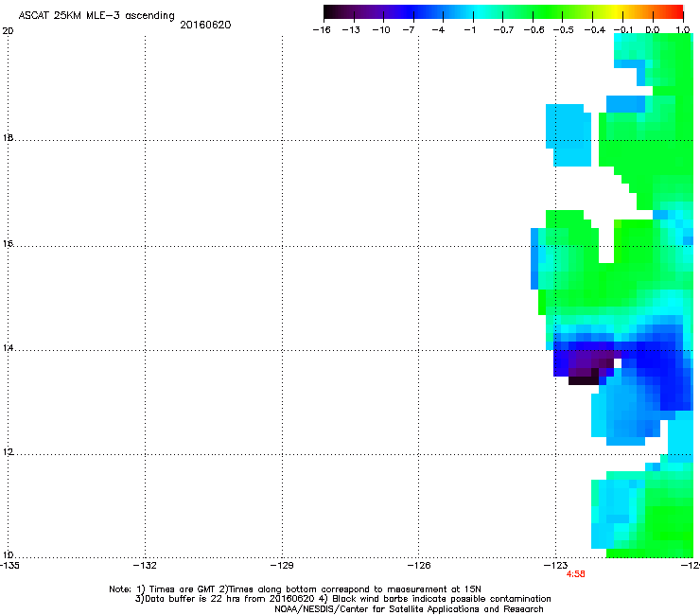Click the colorbar label 0.0
Image resolution: width=700 pixels, height=615 pixels.
pyautogui.click(x=653, y=30)
